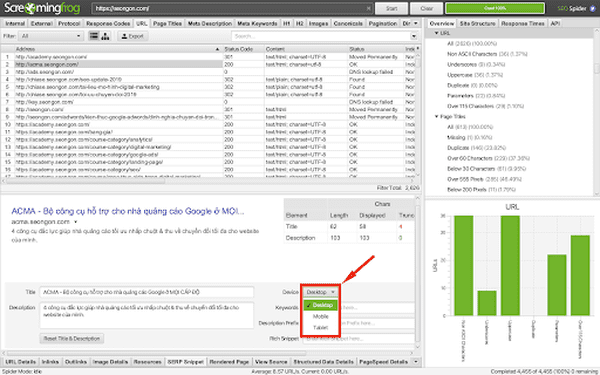Click the Start button

[x=391, y=8]
